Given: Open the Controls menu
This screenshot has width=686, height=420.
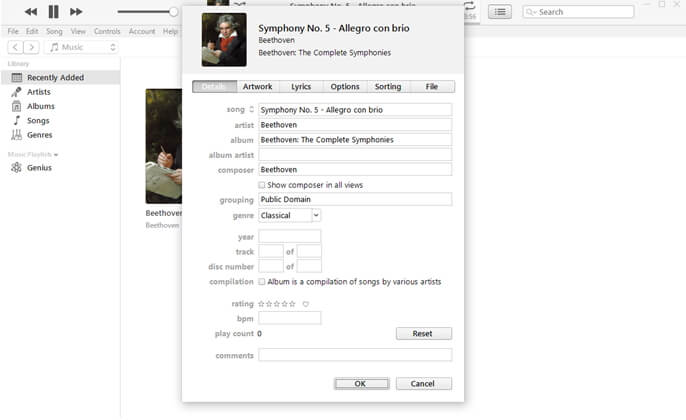Looking at the screenshot, I should (x=107, y=32).
